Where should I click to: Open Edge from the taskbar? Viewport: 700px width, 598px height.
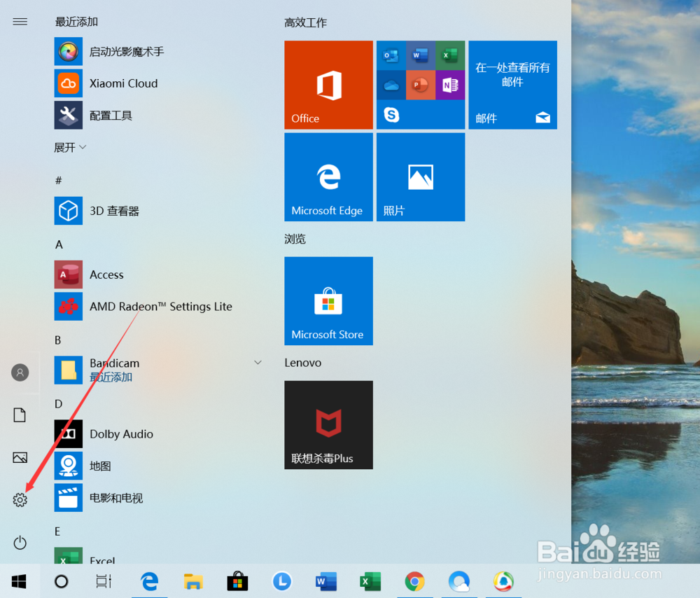point(150,581)
